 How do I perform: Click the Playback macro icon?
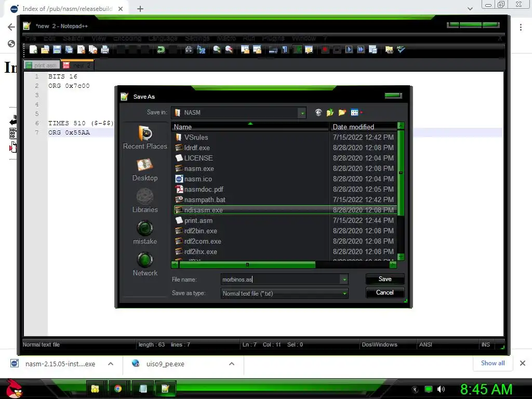[349, 49]
